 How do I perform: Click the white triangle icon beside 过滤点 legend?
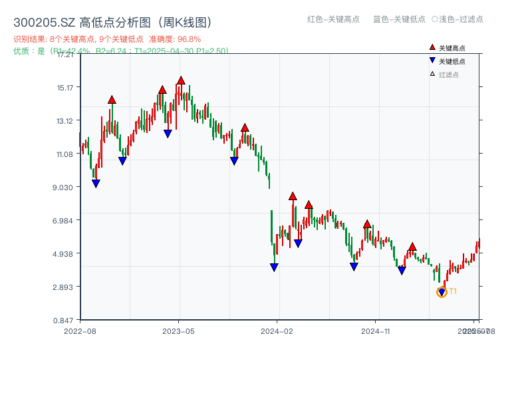tap(432, 74)
